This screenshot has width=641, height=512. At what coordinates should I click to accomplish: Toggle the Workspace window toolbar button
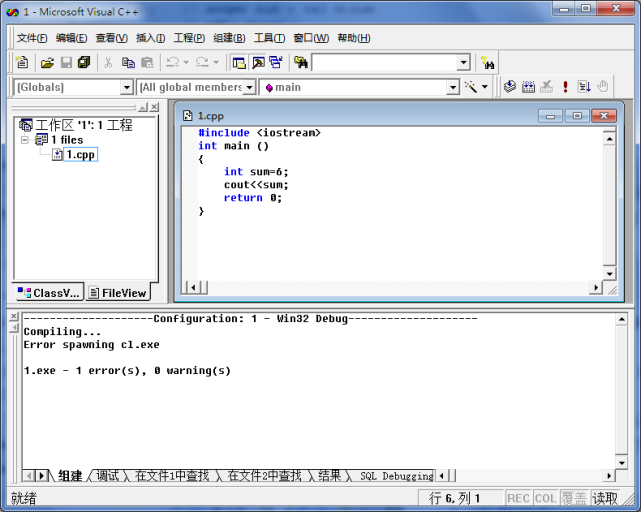(x=239, y=63)
